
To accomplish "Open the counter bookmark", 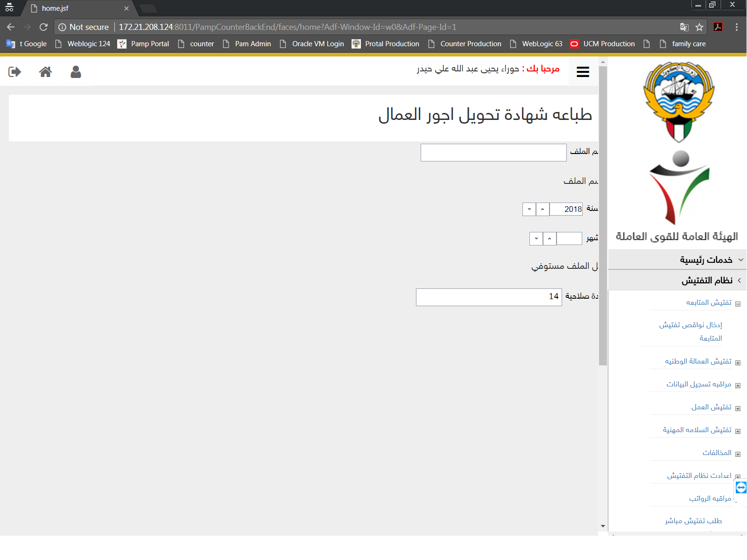I will [196, 44].
